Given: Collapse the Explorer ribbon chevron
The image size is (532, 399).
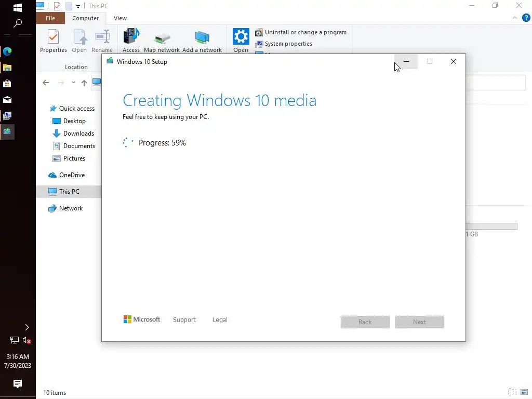Looking at the screenshot, I should pos(515,18).
